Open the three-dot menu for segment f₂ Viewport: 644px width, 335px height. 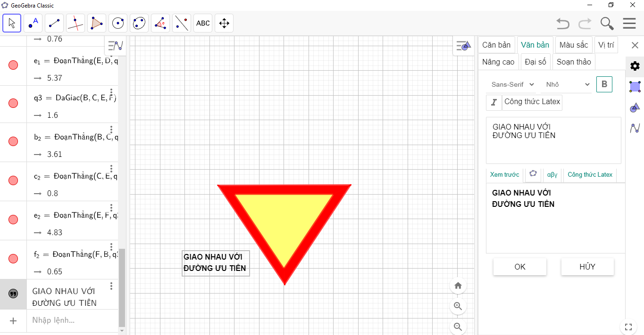(x=111, y=247)
